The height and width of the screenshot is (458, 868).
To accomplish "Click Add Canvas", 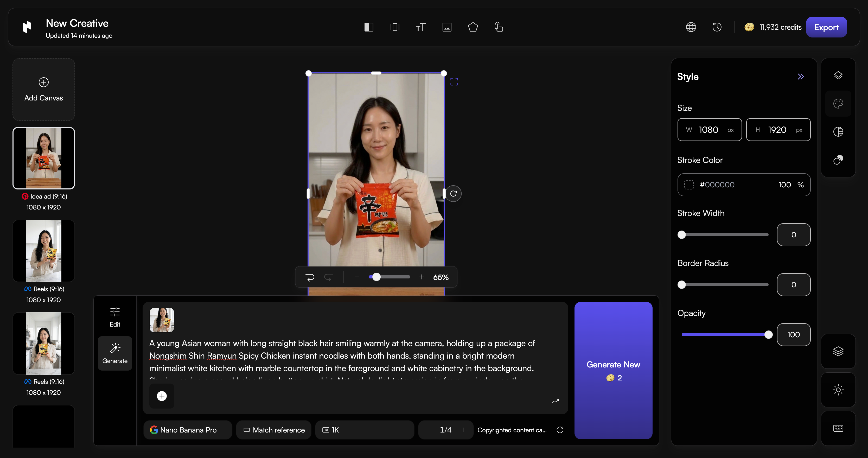I will (x=43, y=89).
